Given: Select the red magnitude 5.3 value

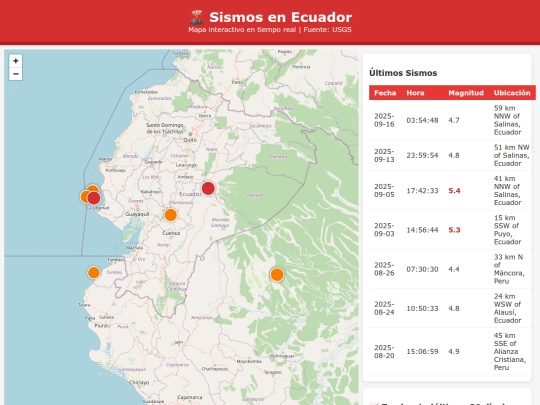Looking at the screenshot, I should [x=454, y=230].
